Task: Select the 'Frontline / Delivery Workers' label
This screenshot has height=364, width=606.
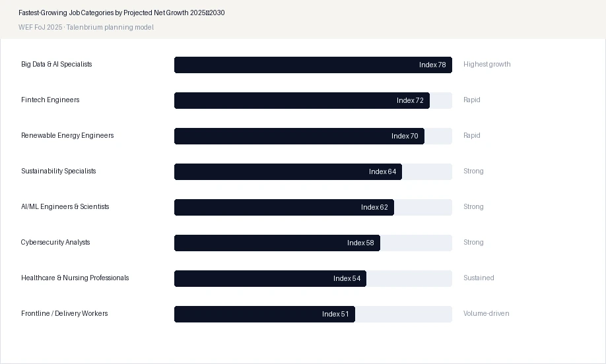Action: click(65, 313)
